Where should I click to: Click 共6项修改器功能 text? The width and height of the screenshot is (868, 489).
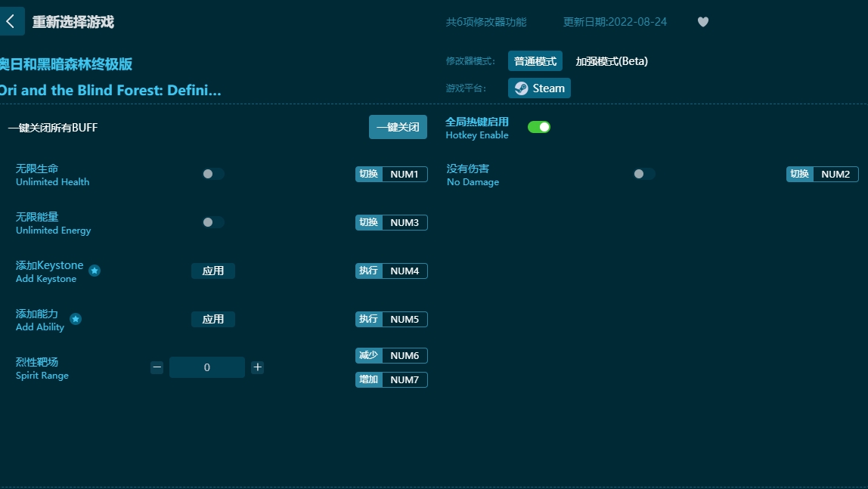[x=486, y=22]
